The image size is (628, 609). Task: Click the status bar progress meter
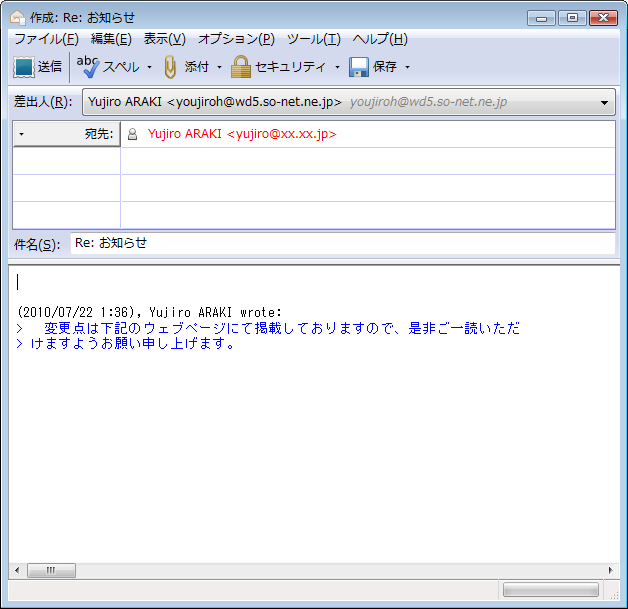[551, 590]
